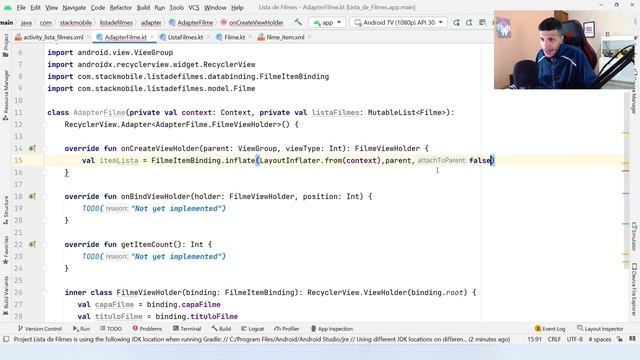Open the Build menu
640x360 pixels.
143,7
